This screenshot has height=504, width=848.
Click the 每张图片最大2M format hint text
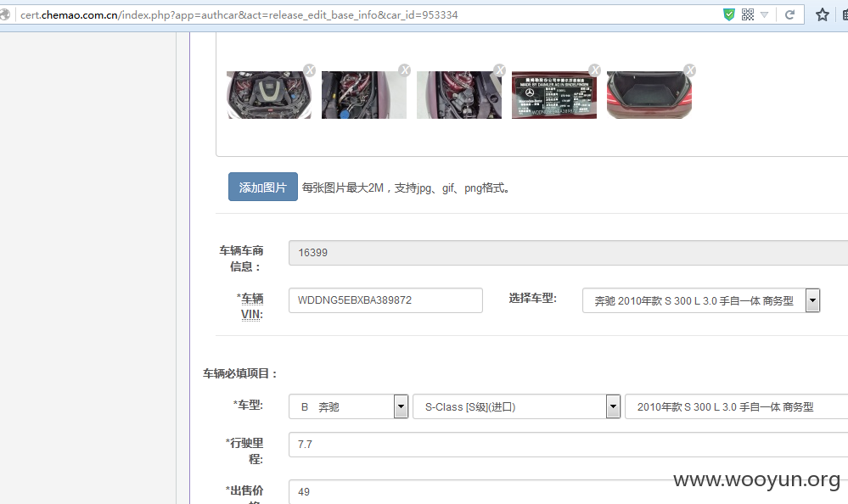[x=406, y=188]
